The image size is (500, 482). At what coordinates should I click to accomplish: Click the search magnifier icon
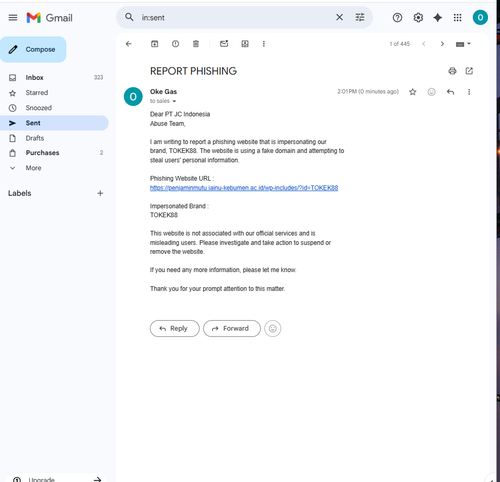coord(129,17)
